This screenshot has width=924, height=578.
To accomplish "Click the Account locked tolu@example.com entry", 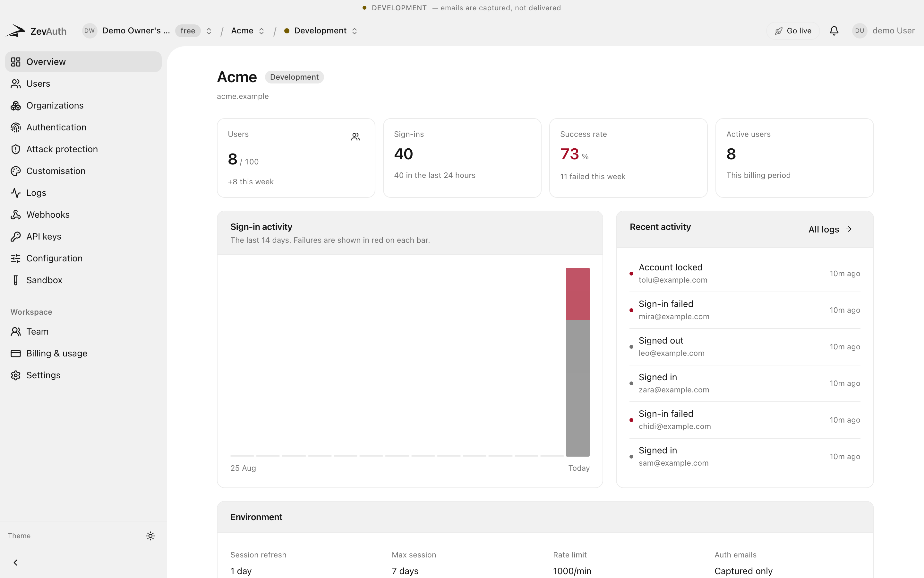I will click(745, 273).
